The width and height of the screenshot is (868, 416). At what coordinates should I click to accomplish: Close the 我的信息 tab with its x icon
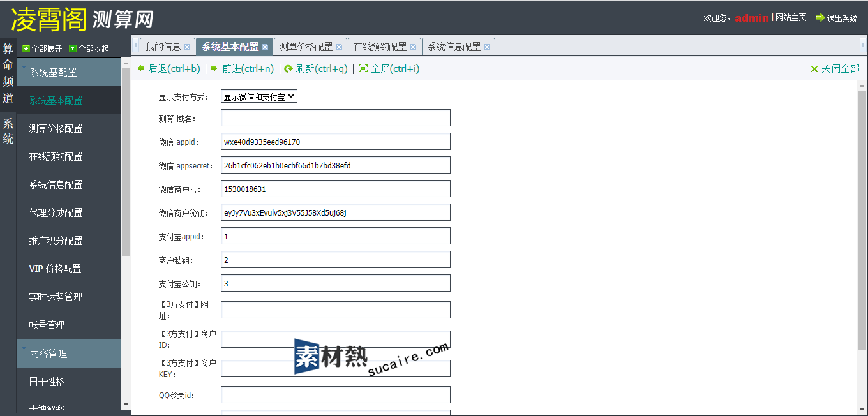click(x=187, y=47)
